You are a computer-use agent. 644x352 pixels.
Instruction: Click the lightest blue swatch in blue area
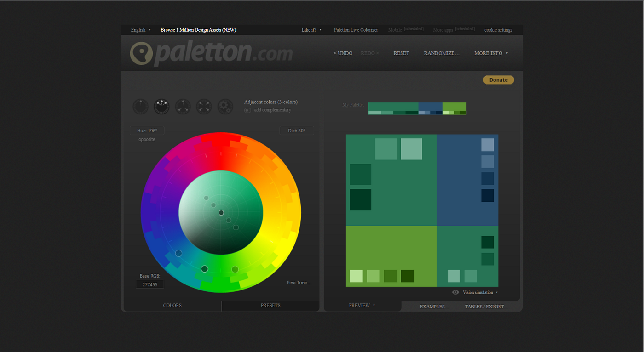pyautogui.click(x=488, y=145)
